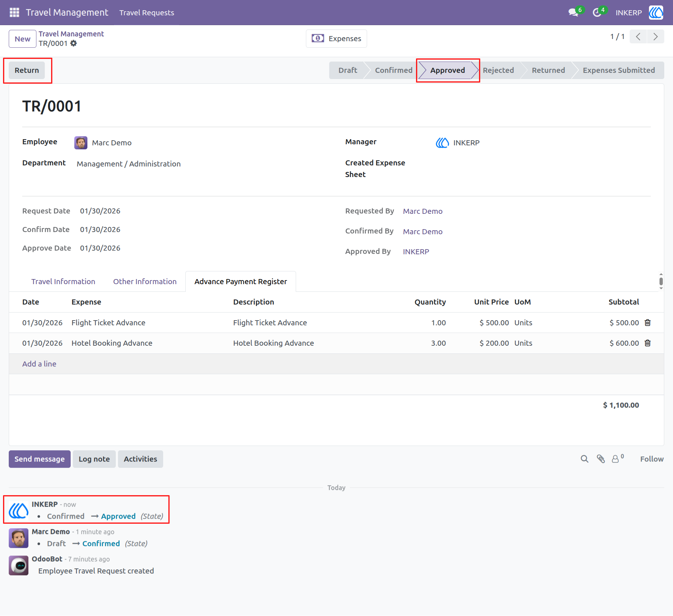This screenshot has width=673, height=616.
Task: Click Add a line link
Action: coord(39,364)
